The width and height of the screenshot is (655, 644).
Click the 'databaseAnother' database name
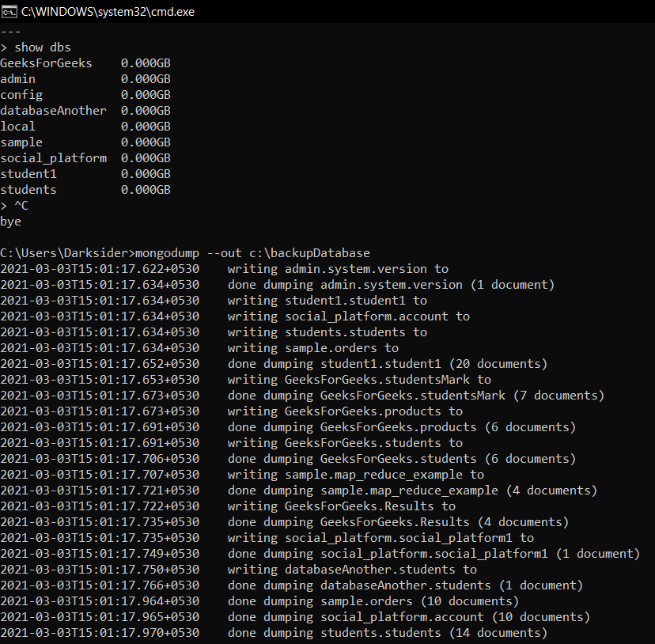coord(54,111)
